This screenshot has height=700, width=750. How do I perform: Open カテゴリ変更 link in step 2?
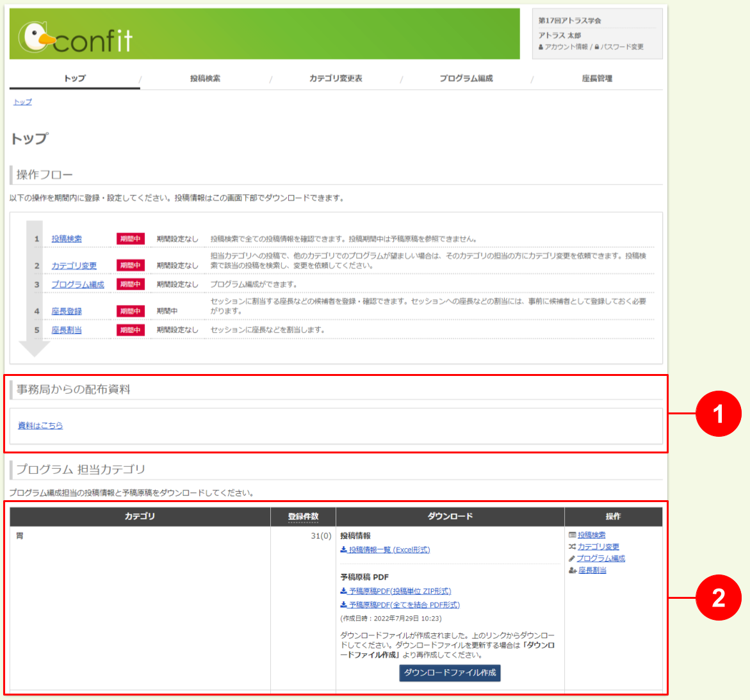point(74,266)
